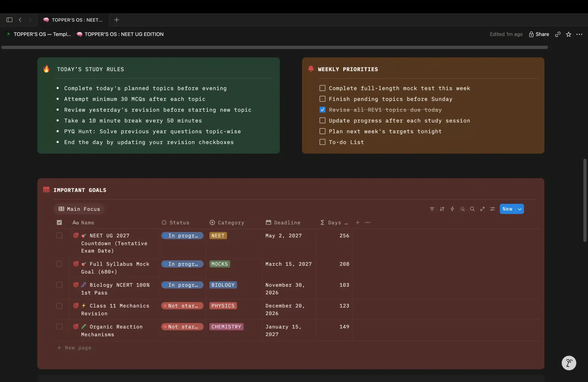588x382 pixels.
Task: Click the vertical page scrollbar
Action: pyautogui.click(x=585, y=200)
